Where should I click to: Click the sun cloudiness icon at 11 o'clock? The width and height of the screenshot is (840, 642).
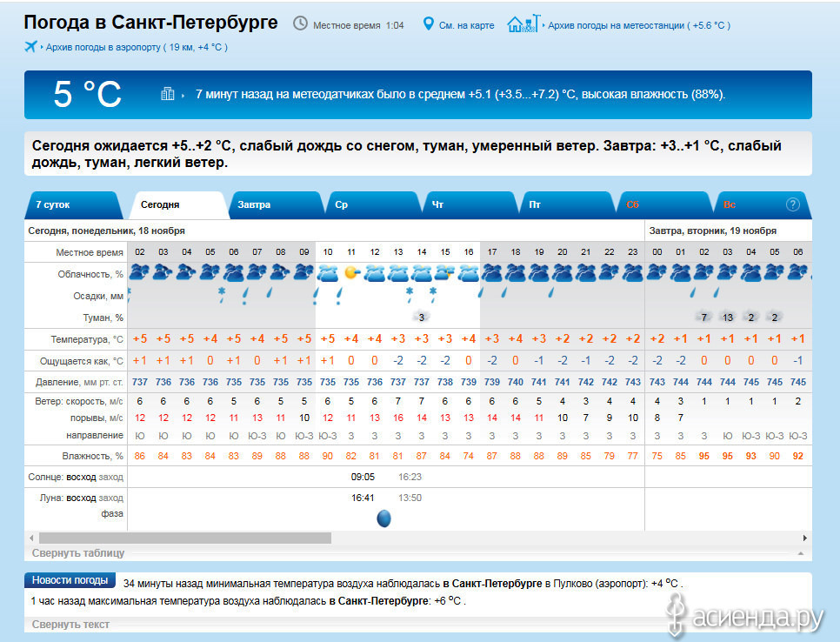[351, 273]
